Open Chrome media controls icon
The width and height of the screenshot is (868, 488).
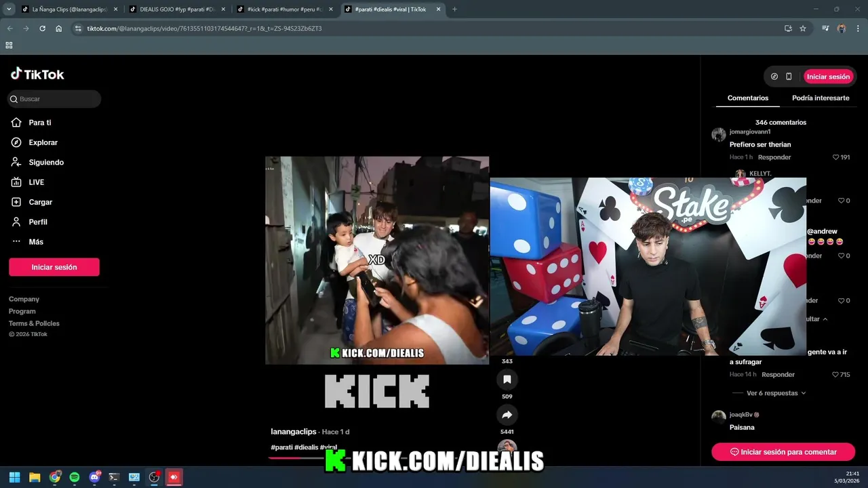point(825,28)
